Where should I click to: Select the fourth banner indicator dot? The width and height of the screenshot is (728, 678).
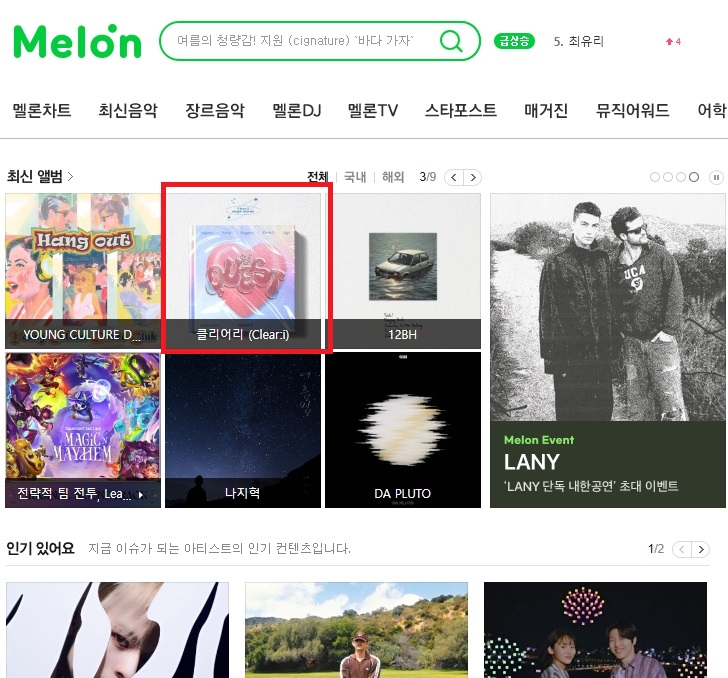(x=694, y=177)
